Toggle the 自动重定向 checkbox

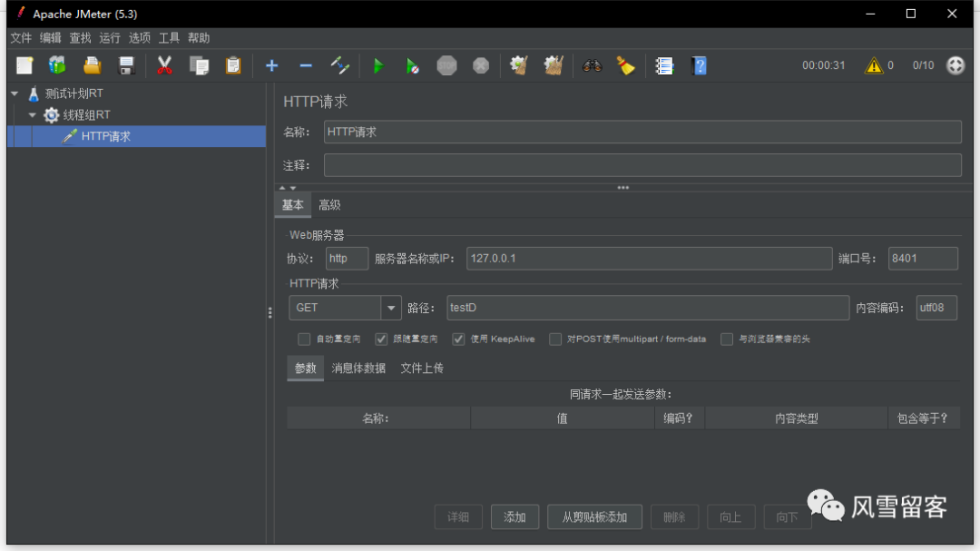pyautogui.click(x=304, y=339)
